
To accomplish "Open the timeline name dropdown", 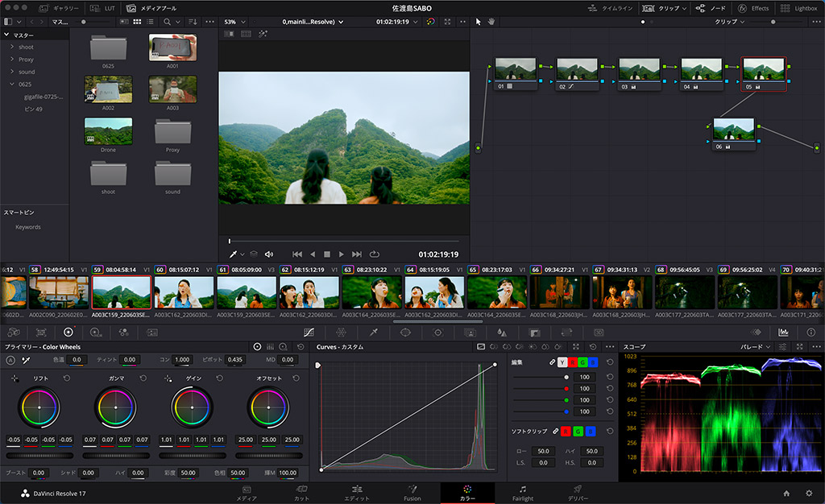I will tap(313, 22).
